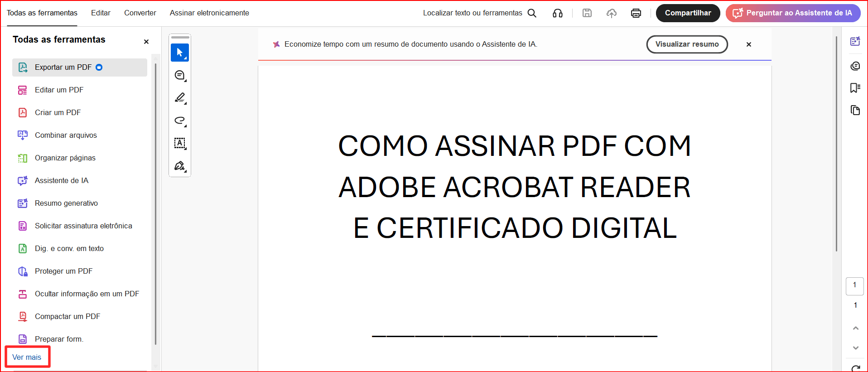Click the Ver mais link

27,357
